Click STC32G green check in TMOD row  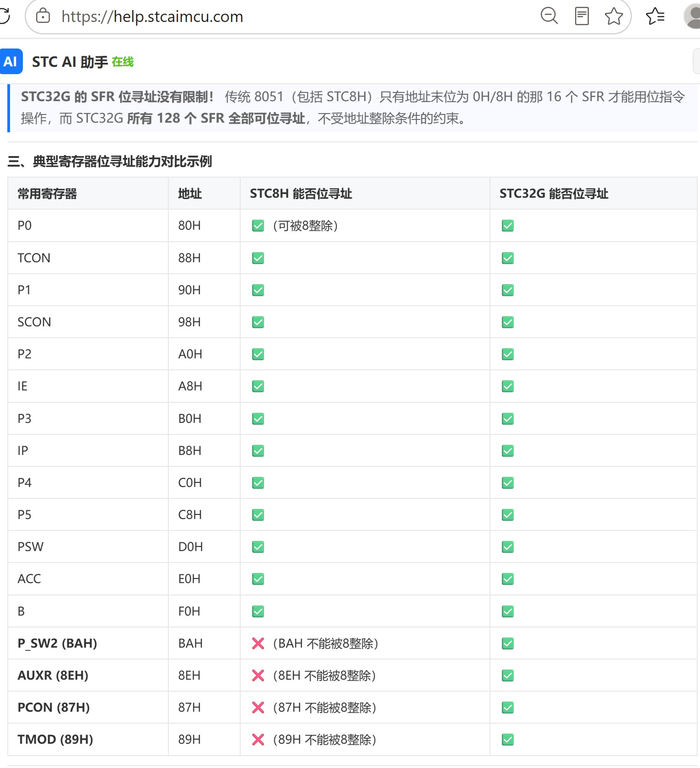pyautogui.click(x=508, y=740)
